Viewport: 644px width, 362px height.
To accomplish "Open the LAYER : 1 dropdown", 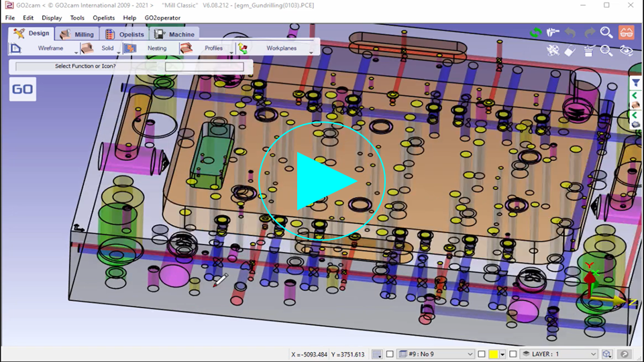I will 593,354.
